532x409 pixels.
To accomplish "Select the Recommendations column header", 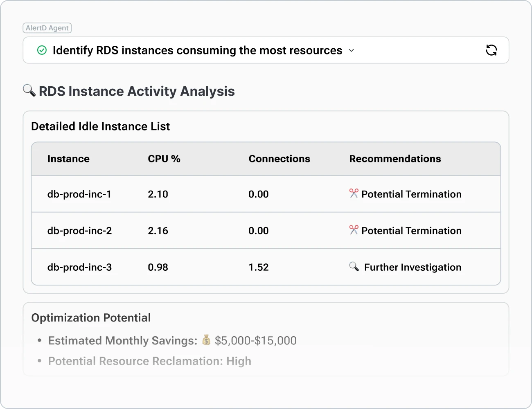I will pyautogui.click(x=395, y=159).
